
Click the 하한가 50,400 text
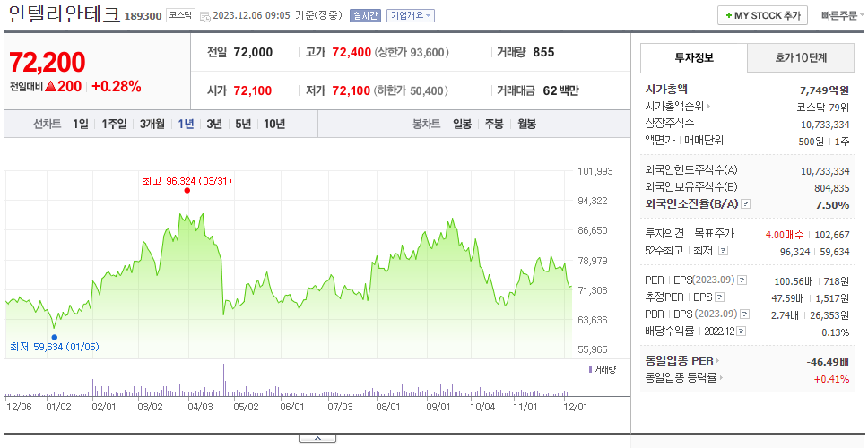[411, 90]
